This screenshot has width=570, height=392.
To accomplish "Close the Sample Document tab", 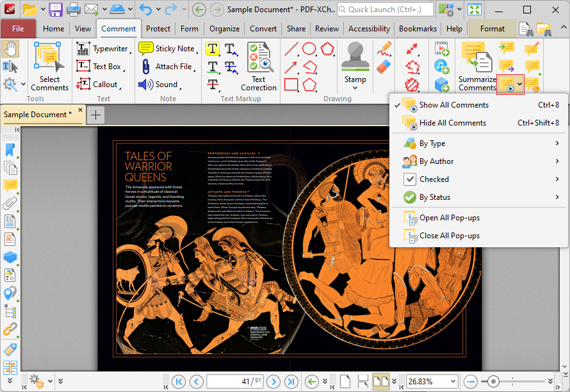I will (80, 110).
